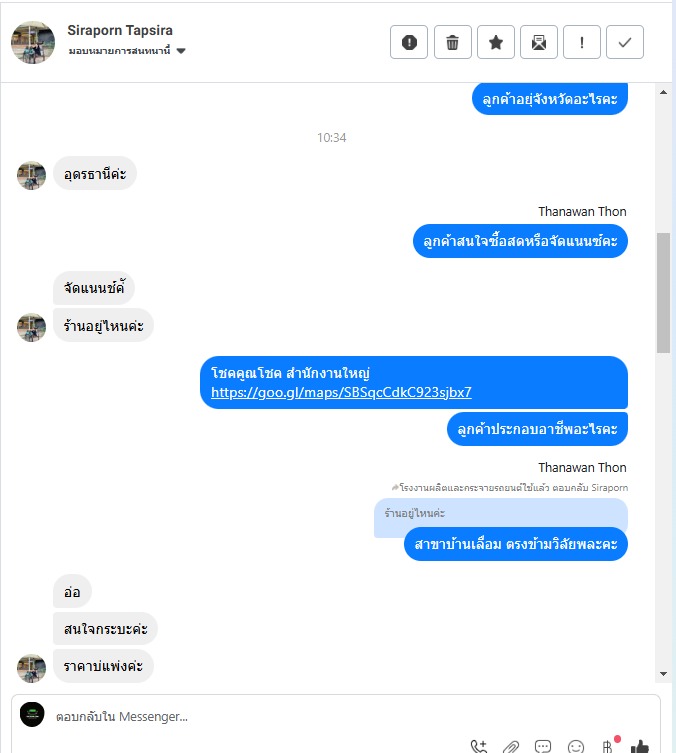Click the Siraporn Tapsira name heading
The width and height of the screenshot is (676, 753).
pos(120,30)
